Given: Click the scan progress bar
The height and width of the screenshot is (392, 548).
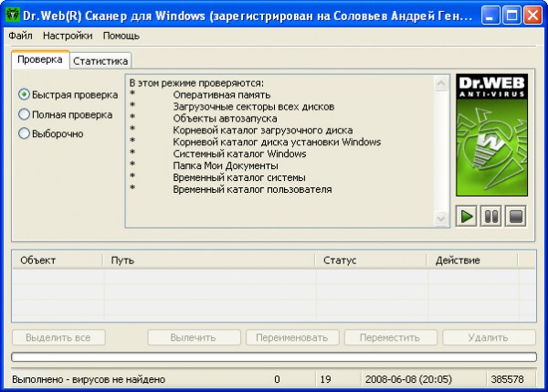Looking at the screenshot, I should [274, 357].
